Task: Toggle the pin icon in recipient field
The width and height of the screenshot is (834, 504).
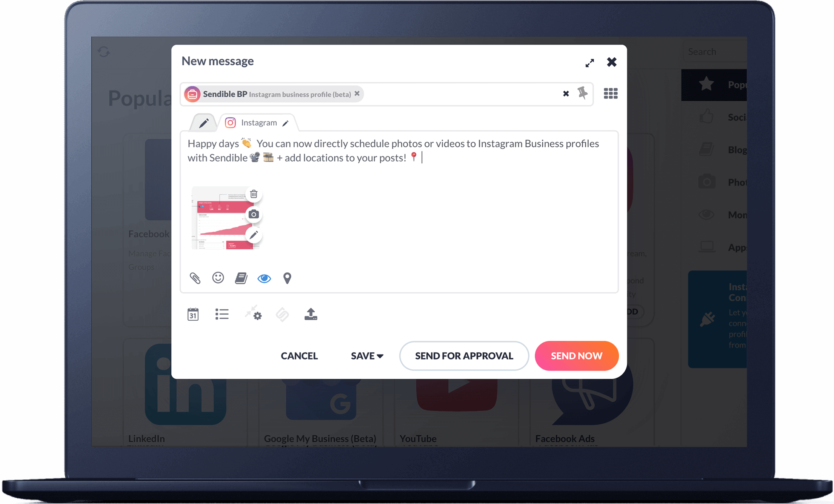Action: click(582, 94)
